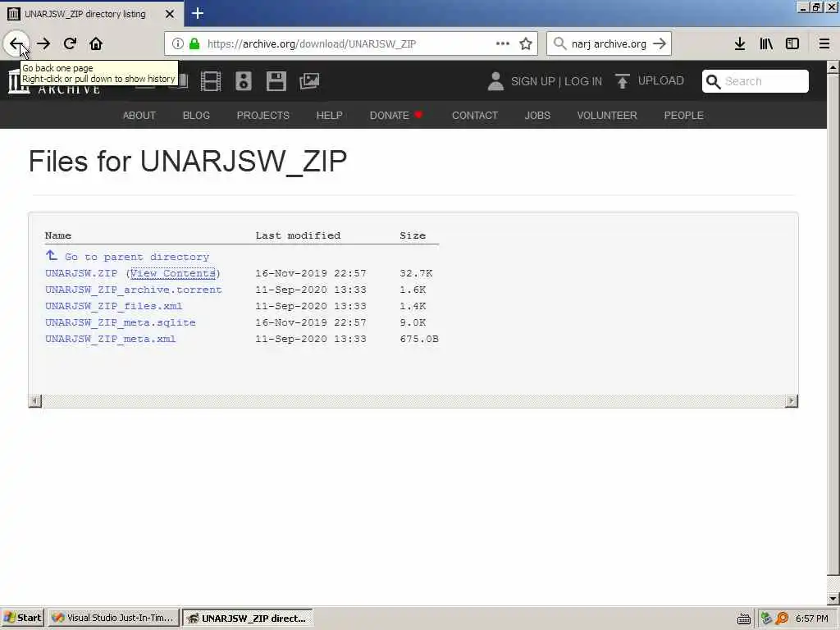Screen dimensions: 840x630
Task: Click View Contents link
Action: pyautogui.click(x=172, y=273)
